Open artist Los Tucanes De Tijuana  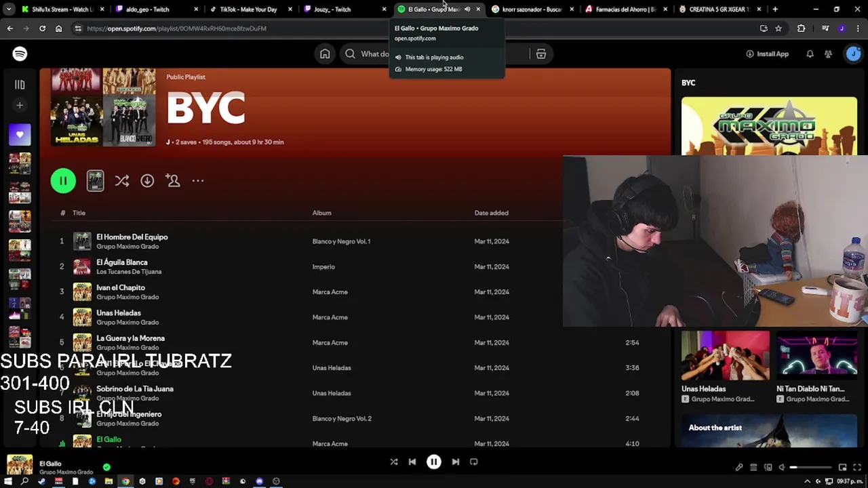pos(129,272)
